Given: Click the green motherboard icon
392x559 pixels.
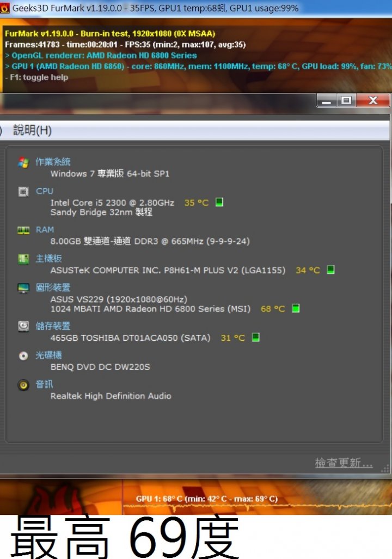Looking at the screenshot, I should (x=23, y=259).
